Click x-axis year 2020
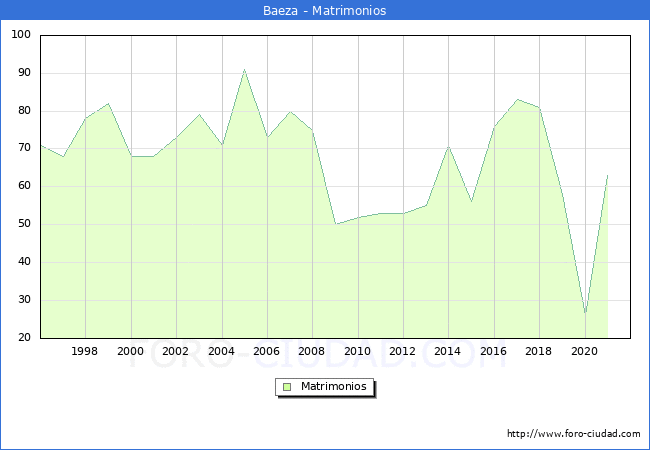Screen dimensions: 650x450 [585, 351]
